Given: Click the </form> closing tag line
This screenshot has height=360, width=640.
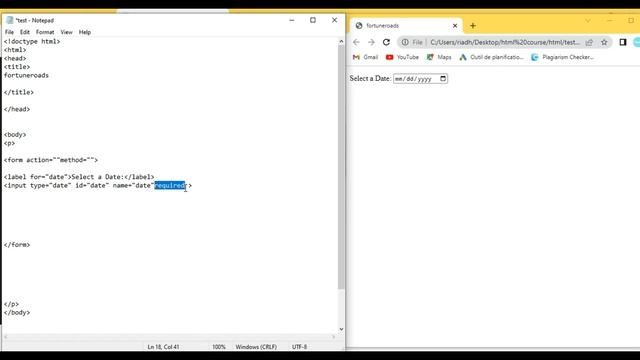Looking at the screenshot, I should pos(17,244).
